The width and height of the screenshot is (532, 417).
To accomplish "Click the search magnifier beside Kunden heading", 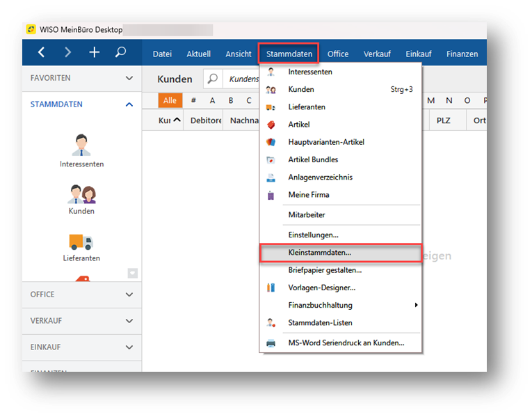I will [x=213, y=79].
